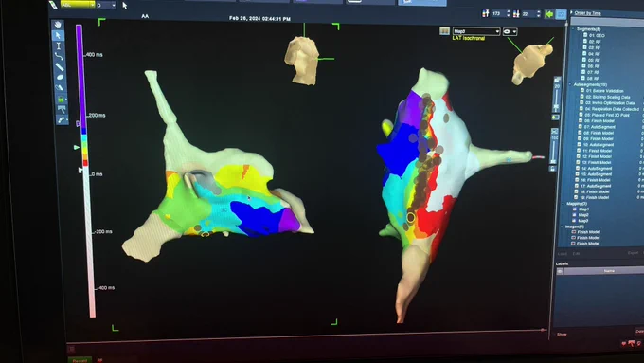Toggle the Order by Time expander

point(571,12)
